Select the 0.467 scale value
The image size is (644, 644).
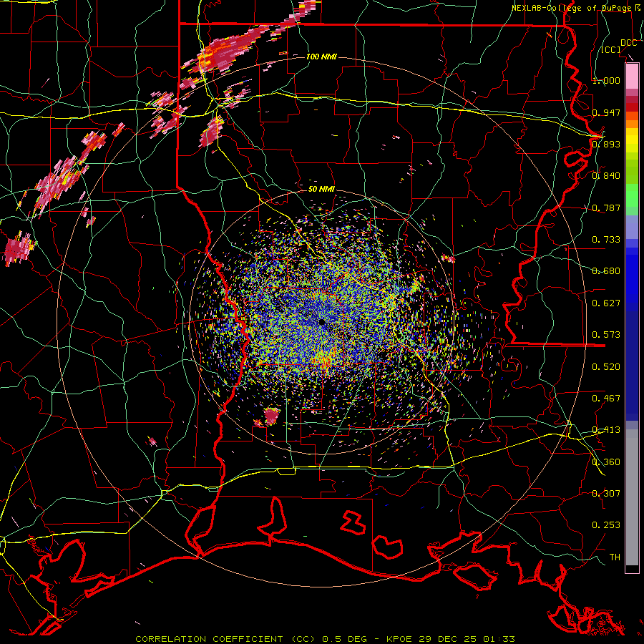pos(606,399)
